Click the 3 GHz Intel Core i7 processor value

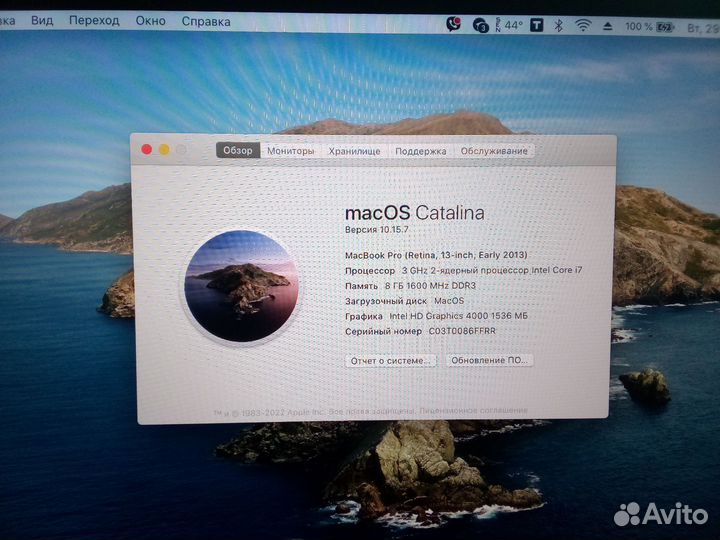click(x=492, y=270)
